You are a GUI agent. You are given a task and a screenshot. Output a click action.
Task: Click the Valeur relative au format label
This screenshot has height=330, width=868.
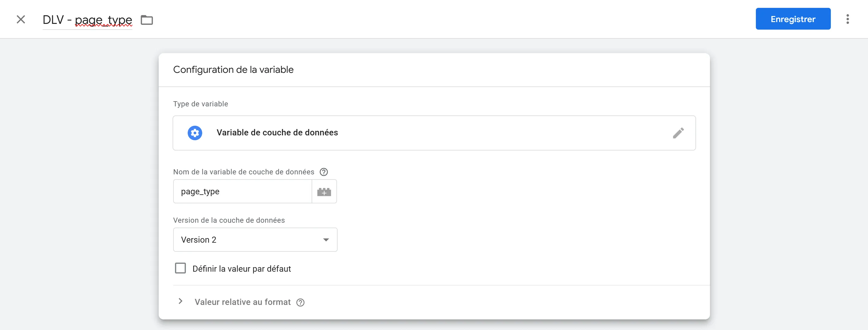tap(242, 302)
